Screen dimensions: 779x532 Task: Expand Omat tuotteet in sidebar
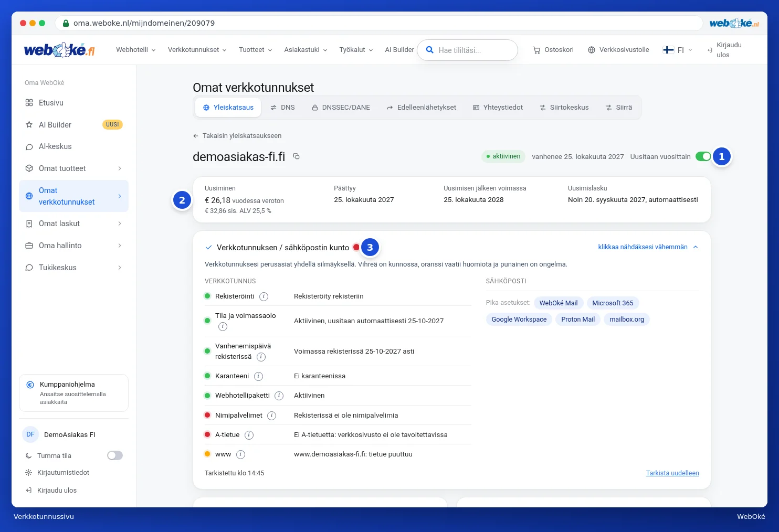click(x=73, y=168)
